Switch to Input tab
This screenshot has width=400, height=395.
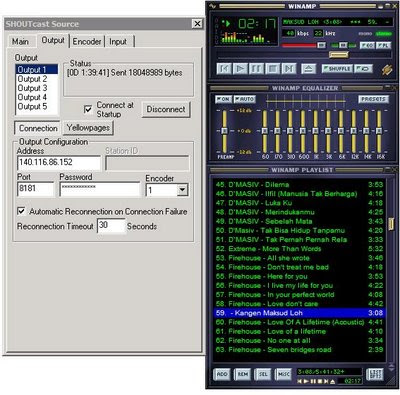pyautogui.click(x=118, y=41)
